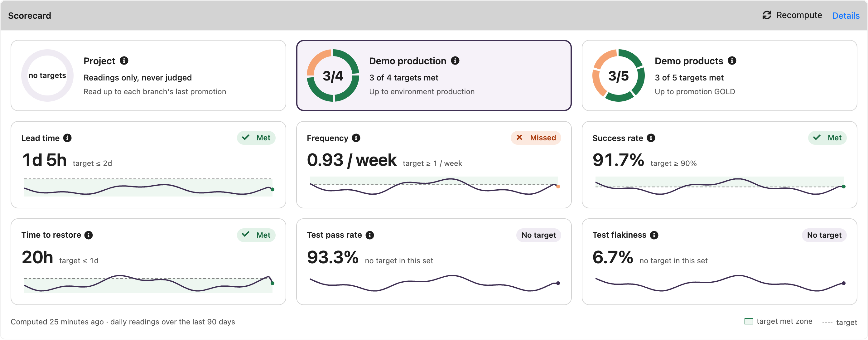Show Time to restore info

[x=89, y=235]
